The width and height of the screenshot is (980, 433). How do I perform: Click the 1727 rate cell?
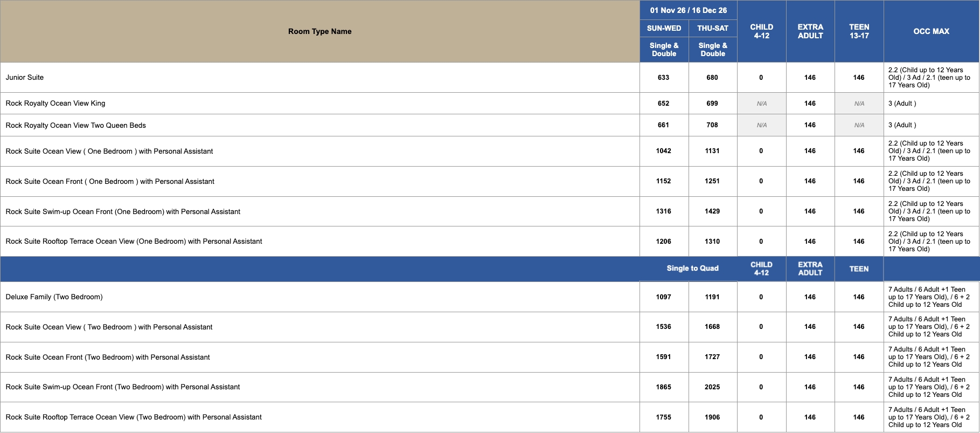[x=712, y=357]
